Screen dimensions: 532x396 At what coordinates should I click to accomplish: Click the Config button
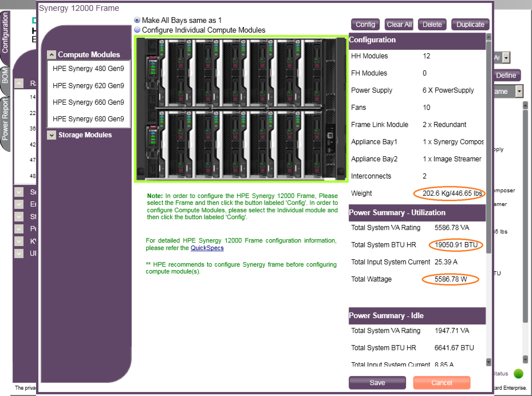365,24
